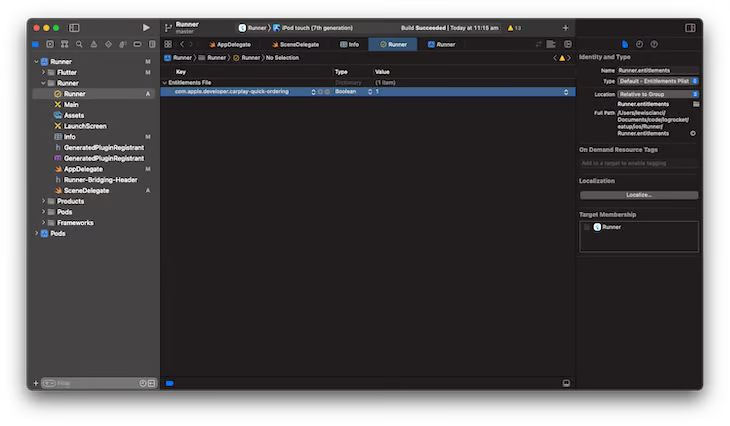Click the warning count indicator
Image resolution: width=730 pixels, height=426 pixels.
[514, 28]
